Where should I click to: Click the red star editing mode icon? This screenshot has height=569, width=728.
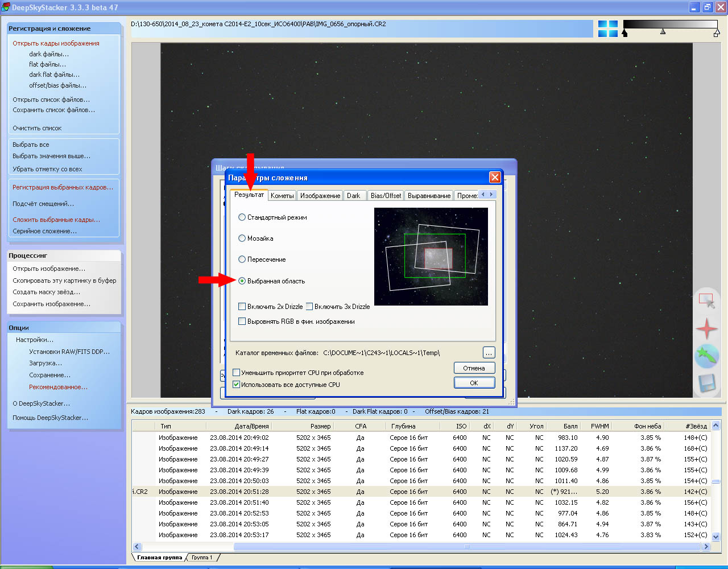706,329
